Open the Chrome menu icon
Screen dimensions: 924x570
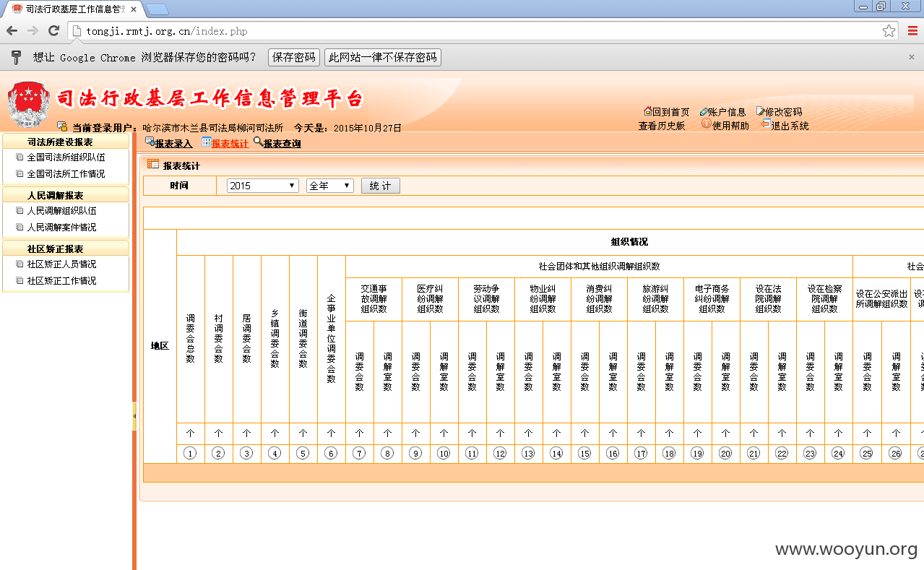tap(912, 31)
